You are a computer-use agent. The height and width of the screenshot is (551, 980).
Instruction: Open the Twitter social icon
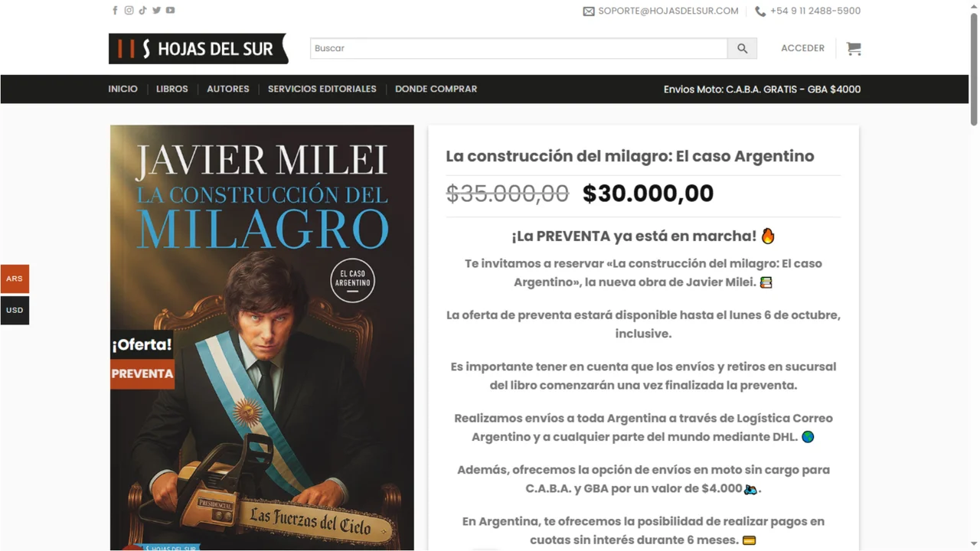point(156,11)
